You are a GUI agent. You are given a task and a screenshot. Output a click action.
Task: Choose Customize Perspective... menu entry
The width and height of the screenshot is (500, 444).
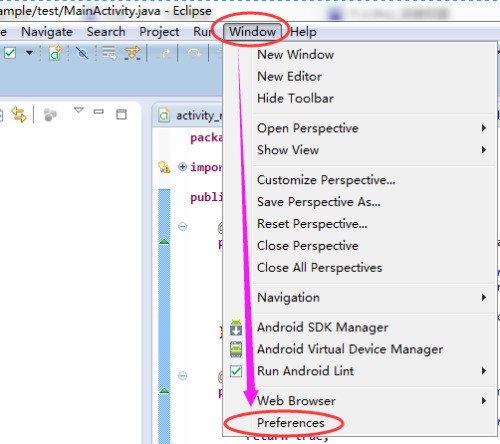pyautogui.click(x=326, y=180)
